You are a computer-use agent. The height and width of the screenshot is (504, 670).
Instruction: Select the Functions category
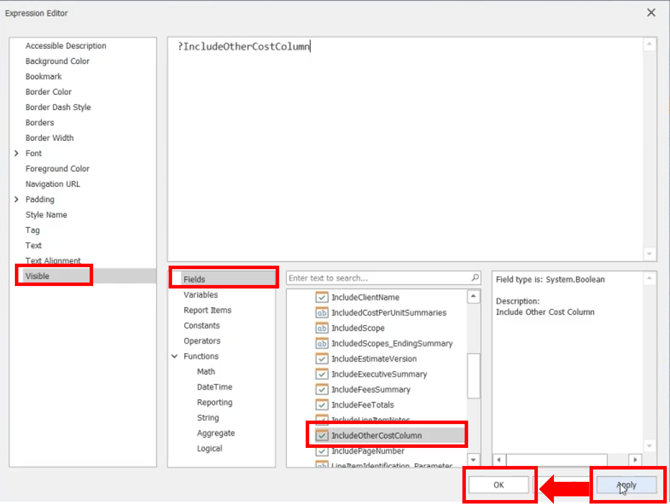coord(201,356)
